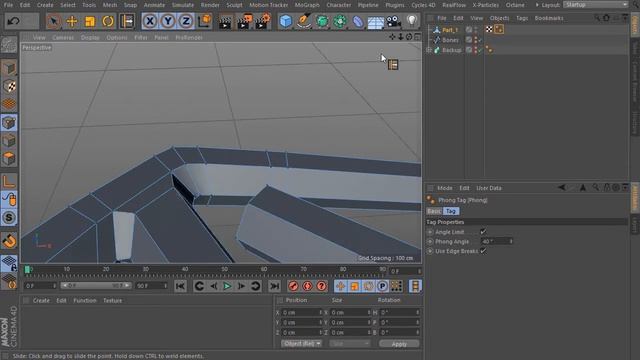
Task: Click the timeline preview range slider
Action: pos(96,286)
